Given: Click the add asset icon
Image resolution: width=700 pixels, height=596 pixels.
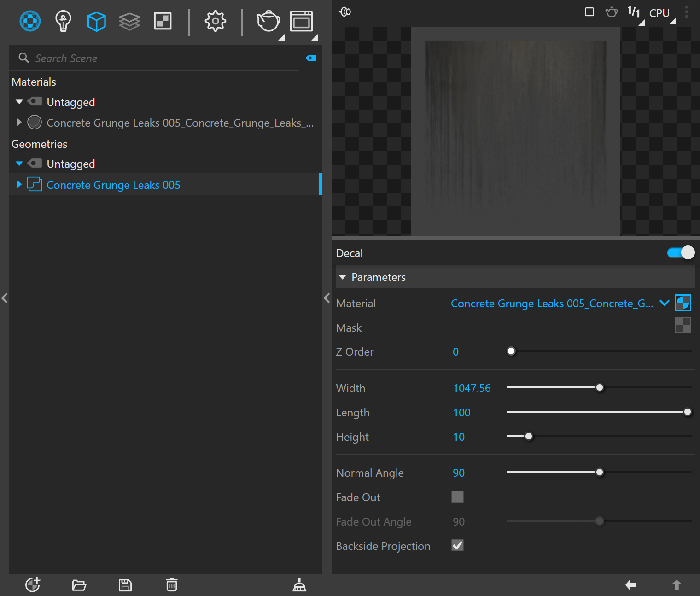Looking at the screenshot, I should pyautogui.click(x=33, y=585).
